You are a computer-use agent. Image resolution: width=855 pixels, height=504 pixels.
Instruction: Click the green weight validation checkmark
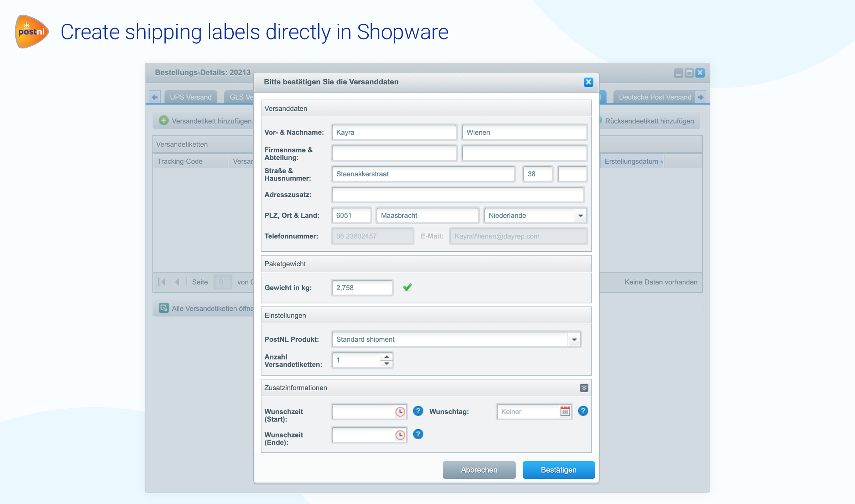[407, 287]
